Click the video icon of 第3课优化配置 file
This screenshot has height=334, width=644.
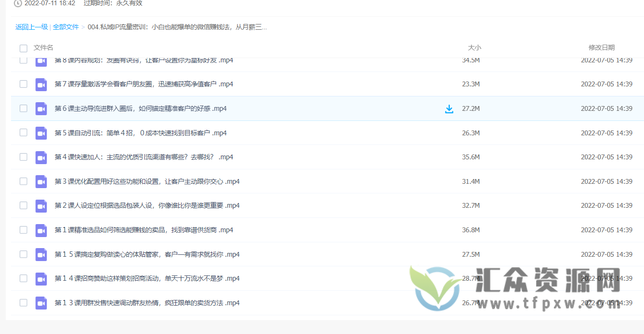click(41, 181)
